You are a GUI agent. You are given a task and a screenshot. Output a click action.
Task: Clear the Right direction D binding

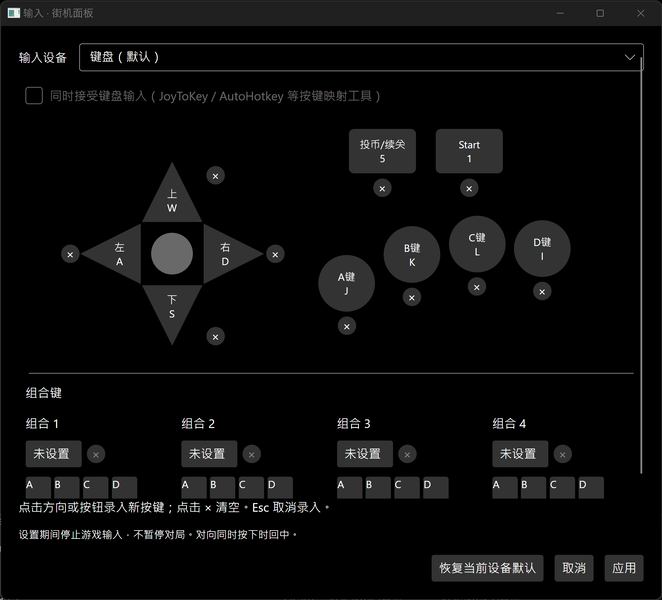(275, 255)
